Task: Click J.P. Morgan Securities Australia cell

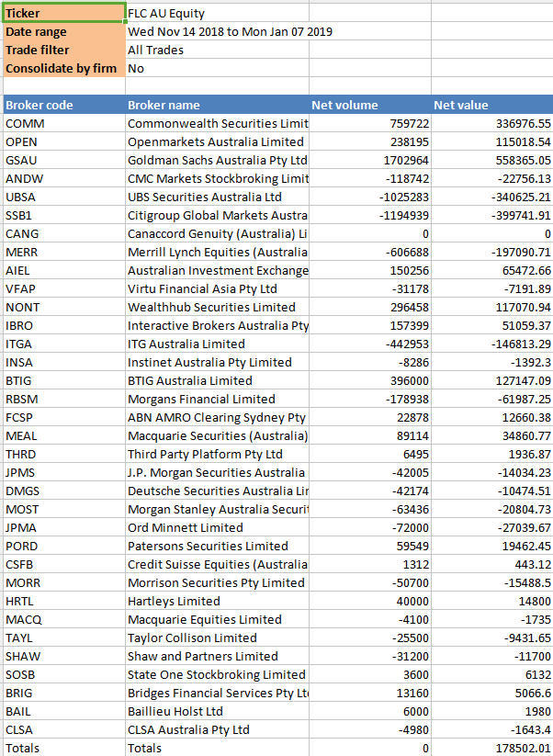Action: 217,472
